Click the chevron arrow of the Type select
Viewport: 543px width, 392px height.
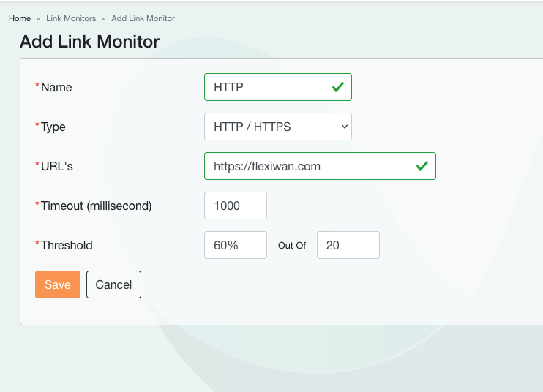(x=345, y=127)
